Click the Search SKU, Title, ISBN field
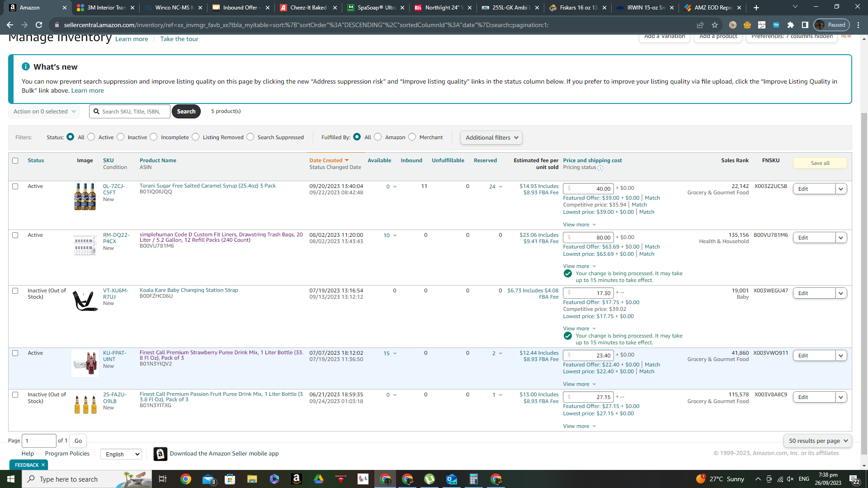Viewport: 868px width, 488px height. coord(130,111)
